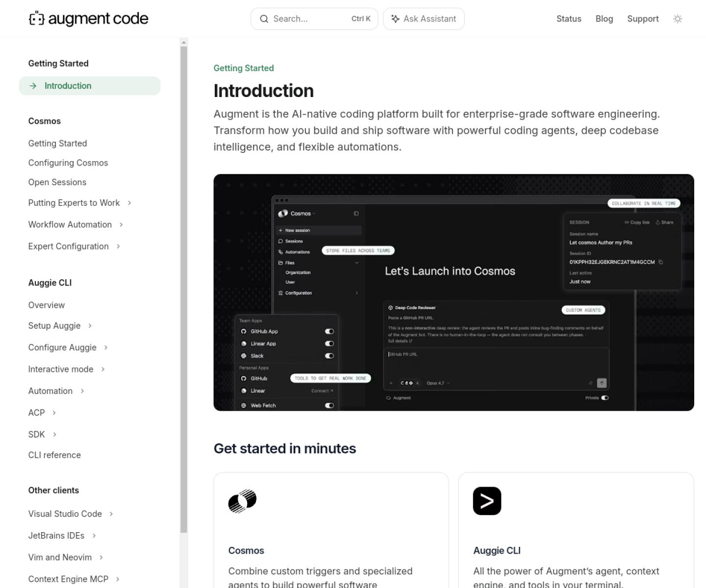
Task: Open the Support link
Action: click(x=643, y=19)
